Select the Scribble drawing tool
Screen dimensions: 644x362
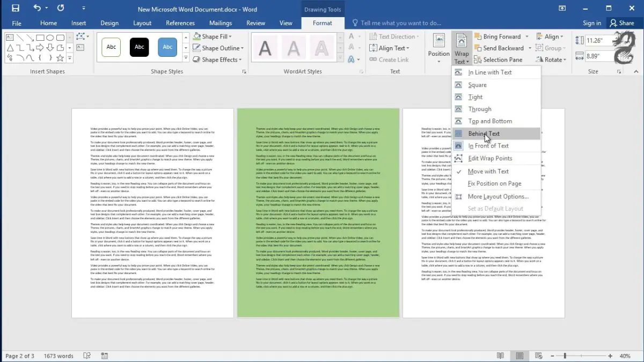[x=10, y=57]
